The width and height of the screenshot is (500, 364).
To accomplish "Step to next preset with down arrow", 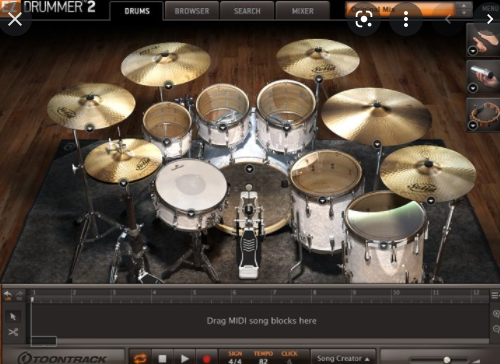I will click(x=464, y=13).
